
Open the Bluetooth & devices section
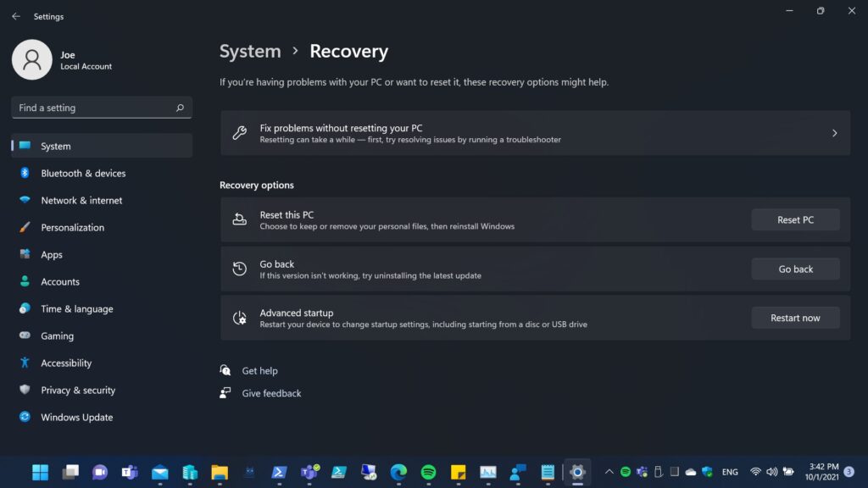pos(83,174)
